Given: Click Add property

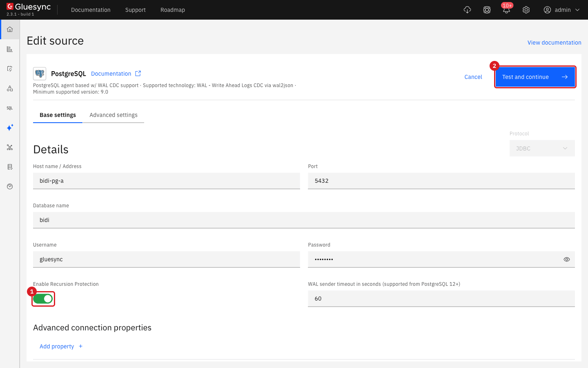Looking at the screenshot, I should pos(61,346).
